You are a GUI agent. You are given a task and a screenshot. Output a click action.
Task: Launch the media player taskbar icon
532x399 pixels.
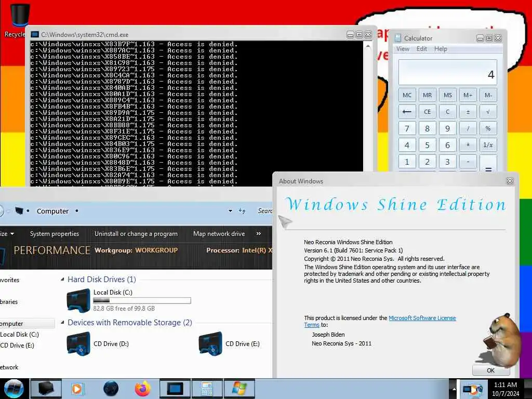coord(77,389)
